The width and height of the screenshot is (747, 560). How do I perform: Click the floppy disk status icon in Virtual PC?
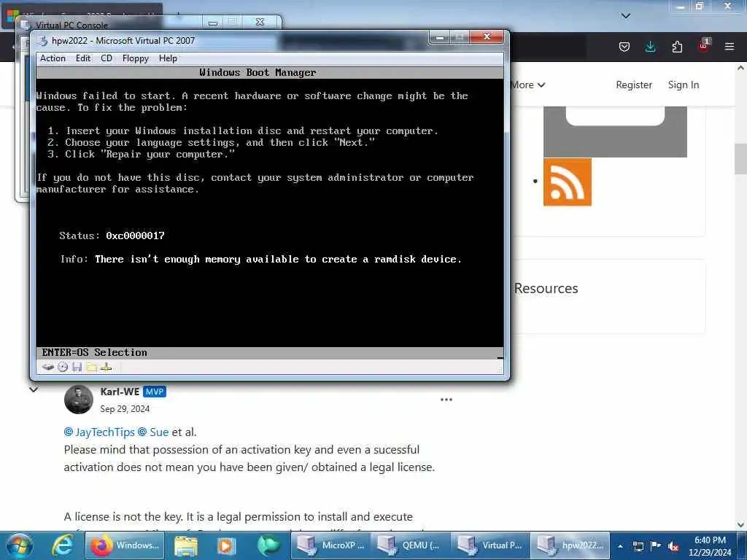77,367
